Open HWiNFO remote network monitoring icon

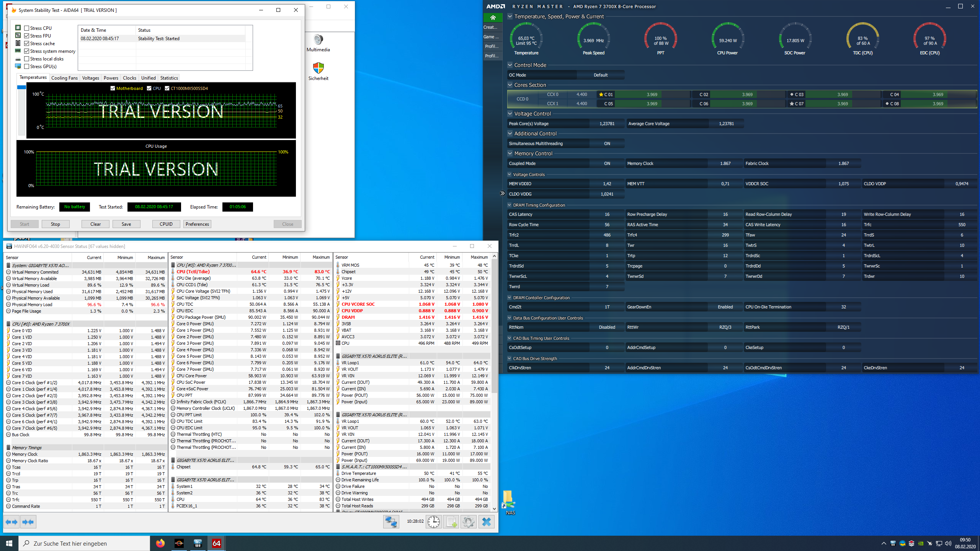[391, 522]
